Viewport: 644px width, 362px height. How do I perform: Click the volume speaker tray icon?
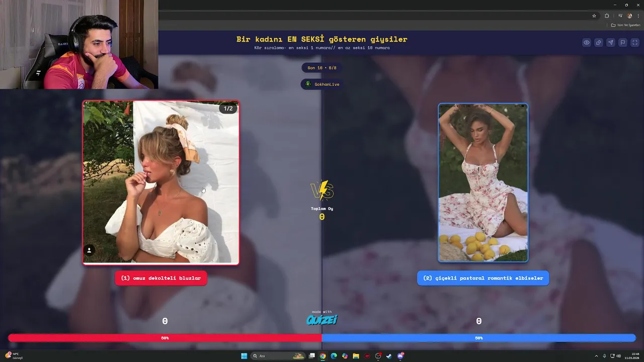click(x=618, y=356)
